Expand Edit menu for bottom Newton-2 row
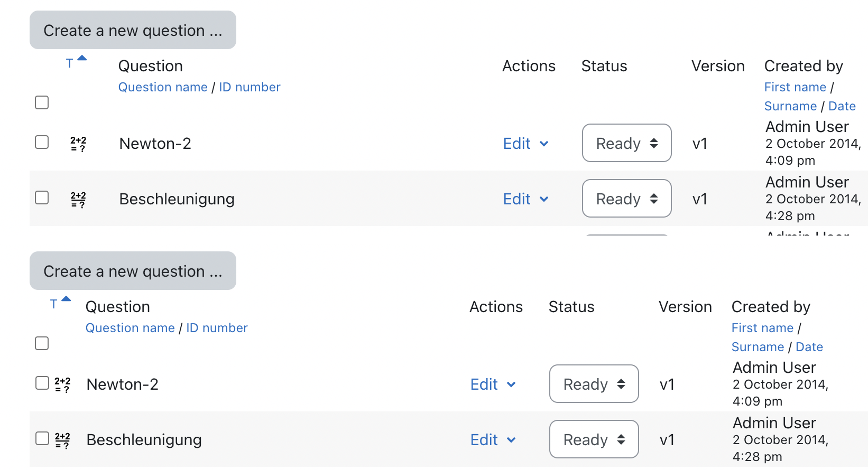868x470 pixels. (x=493, y=384)
